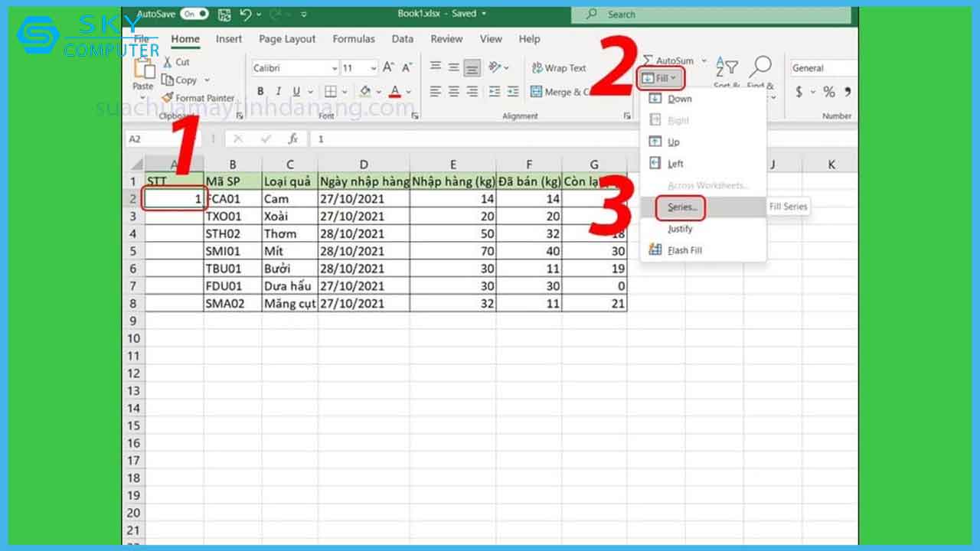The height and width of the screenshot is (551, 980).
Task: Click the Increase Indent icon
Action: [513, 92]
